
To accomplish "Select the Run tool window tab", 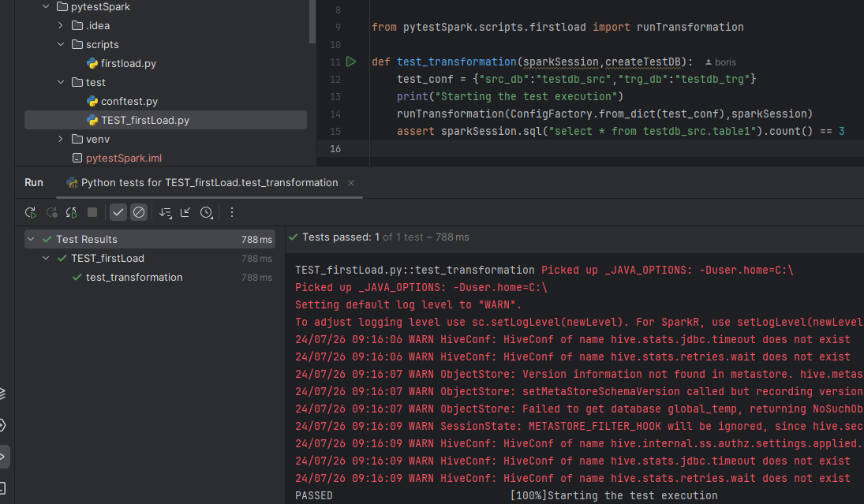I will coord(34,182).
